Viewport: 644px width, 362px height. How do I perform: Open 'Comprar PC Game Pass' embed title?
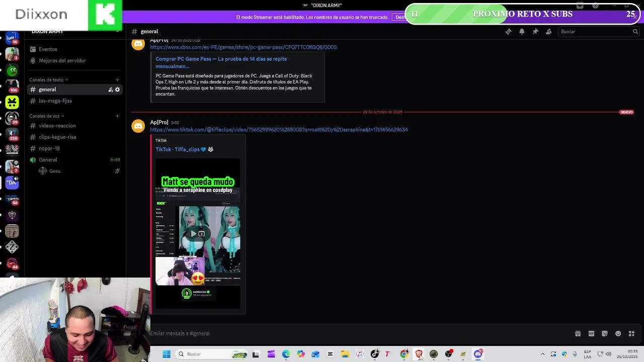click(221, 62)
